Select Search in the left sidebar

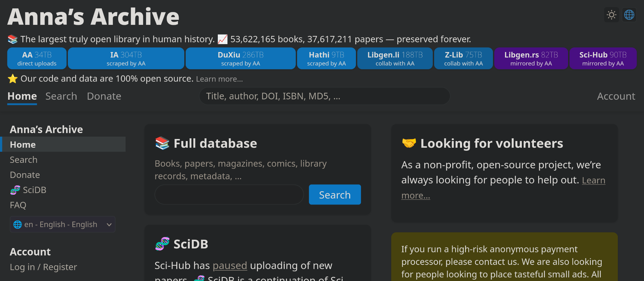[24, 160]
